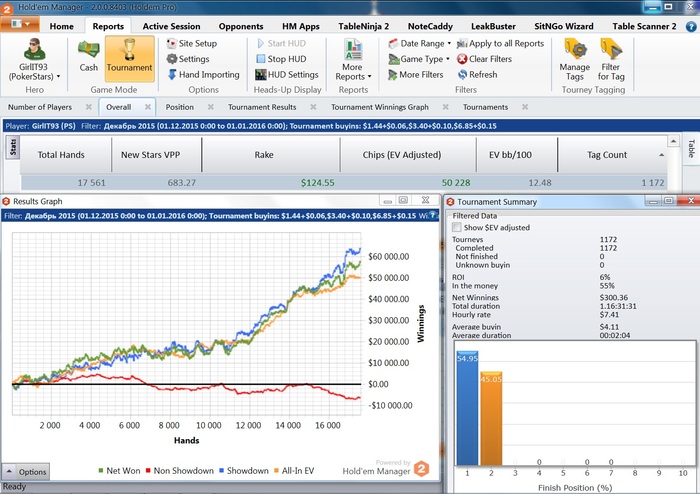Open the Home ribbon tab
Screen dimensions: 700x494
(x=62, y=26)
